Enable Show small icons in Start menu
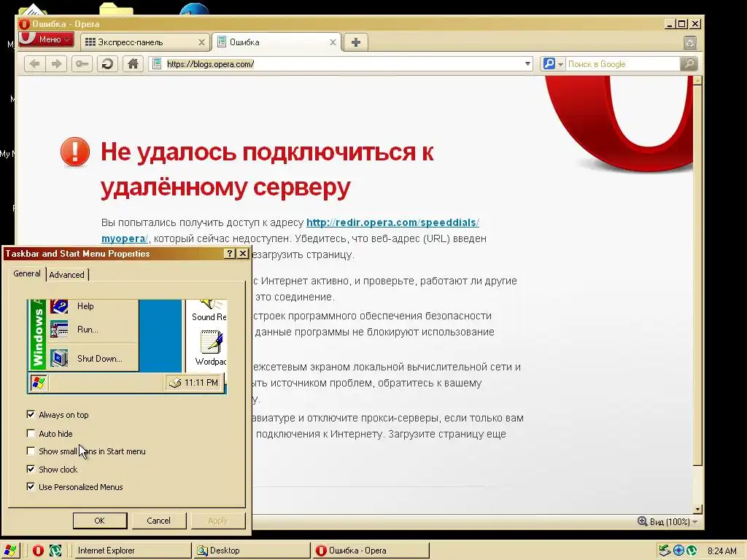Screen dimensions: 747x560 [31, 451]
